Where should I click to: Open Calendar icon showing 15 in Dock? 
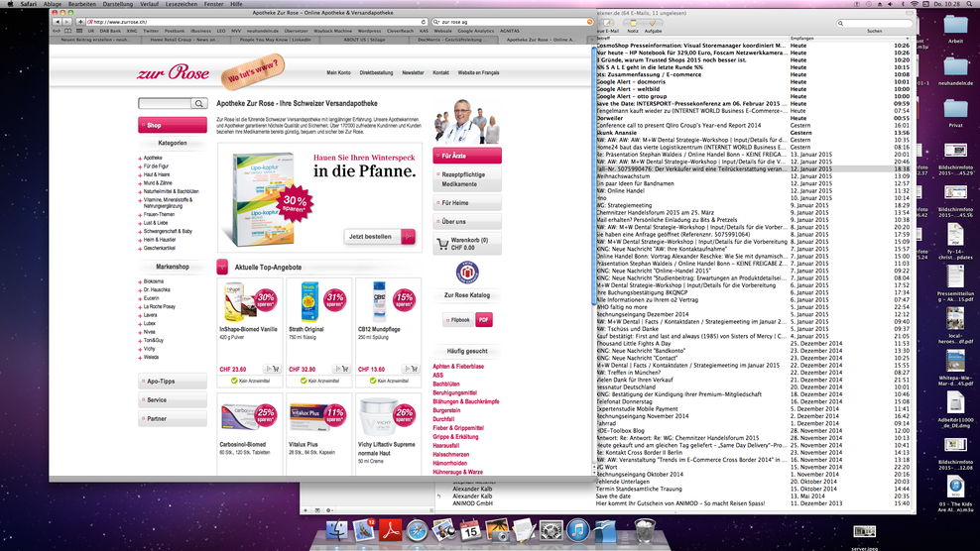tap(470, 530)
